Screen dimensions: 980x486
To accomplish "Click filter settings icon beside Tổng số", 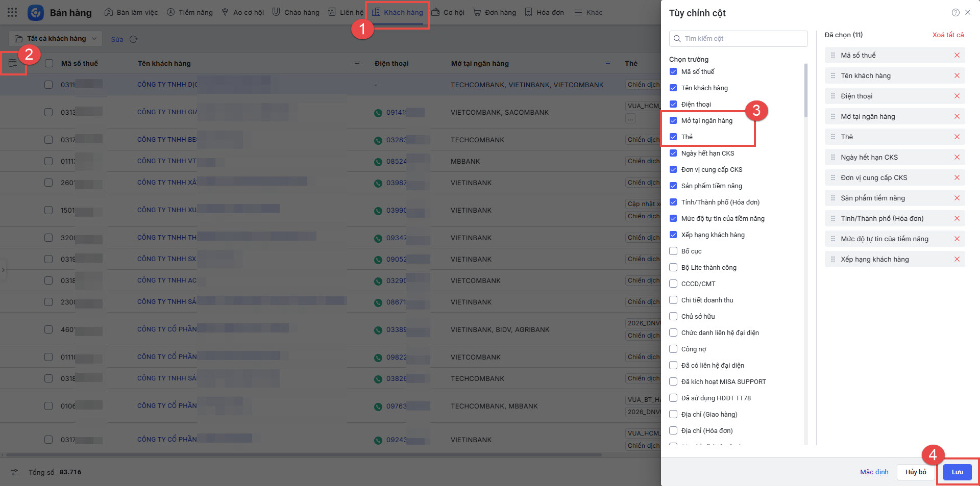I will click(x=14, y=472).
